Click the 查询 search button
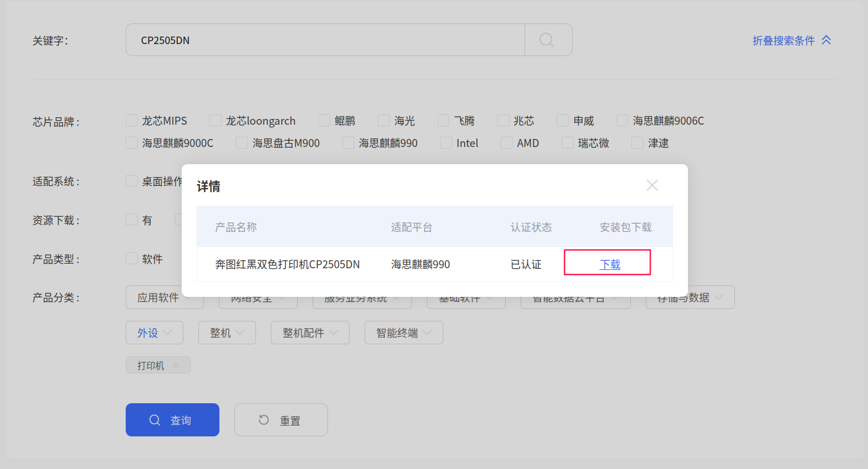This screenshot has width=868, height=469. pos(173,420)
